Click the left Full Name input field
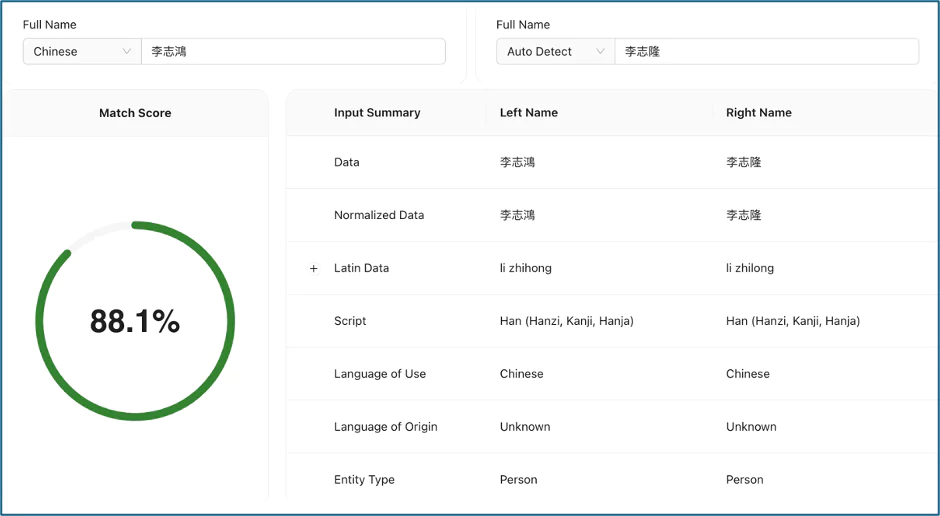 tap(293, 52)
